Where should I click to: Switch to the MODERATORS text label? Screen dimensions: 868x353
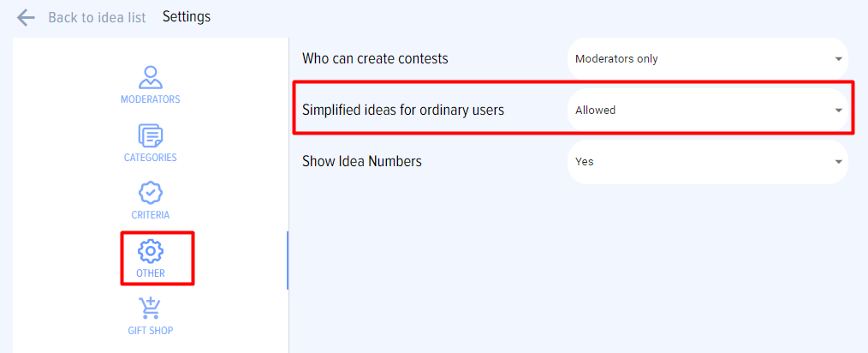[150, 99]
